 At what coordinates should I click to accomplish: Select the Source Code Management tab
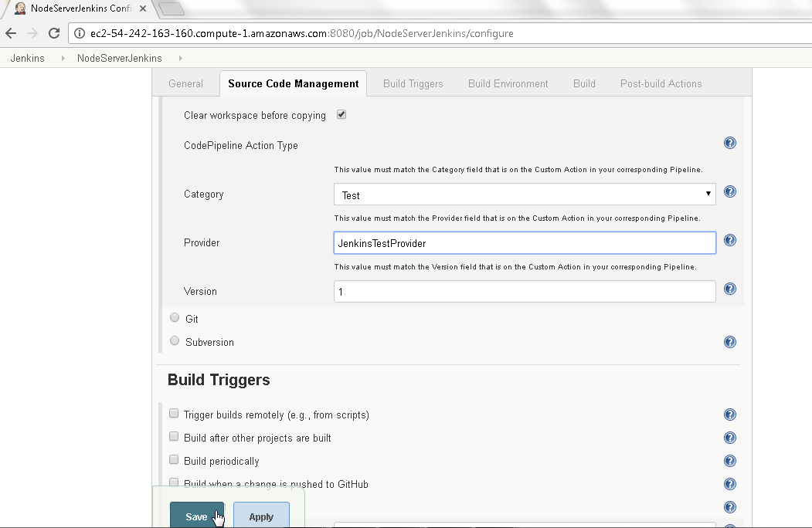point(293,84)
